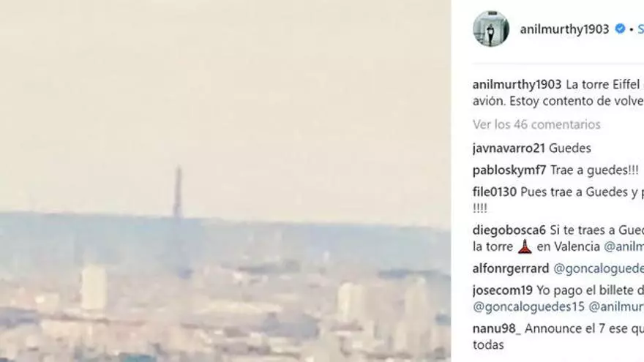644x362 pixels.
Task: Open josecom19 commenter profile
Action: tap(502, 290)
